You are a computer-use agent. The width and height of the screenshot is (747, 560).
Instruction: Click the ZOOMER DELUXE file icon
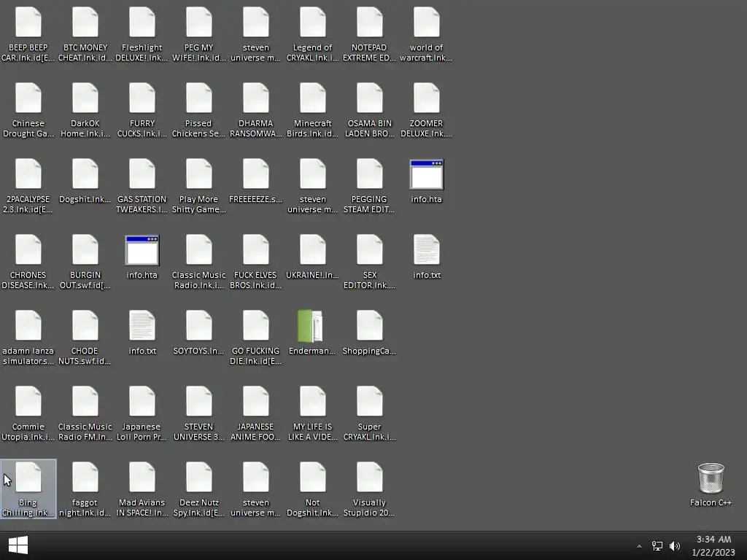[x=426, y=98]
